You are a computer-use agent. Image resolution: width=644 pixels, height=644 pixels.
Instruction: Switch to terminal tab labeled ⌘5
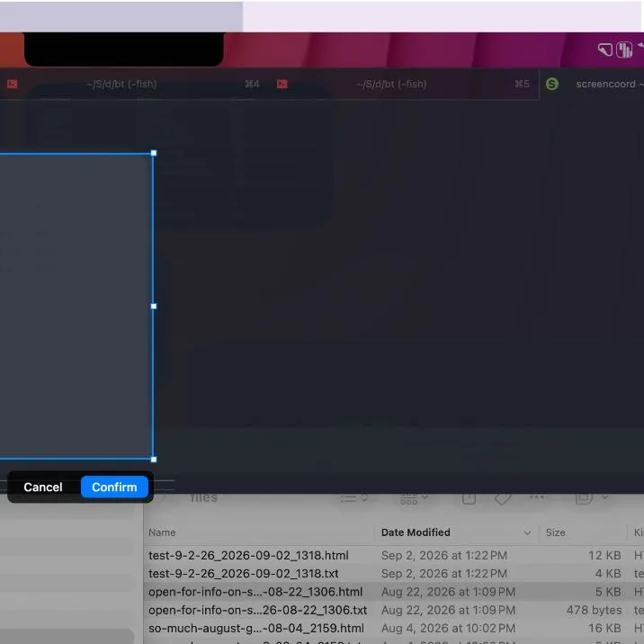click(404, 85)
